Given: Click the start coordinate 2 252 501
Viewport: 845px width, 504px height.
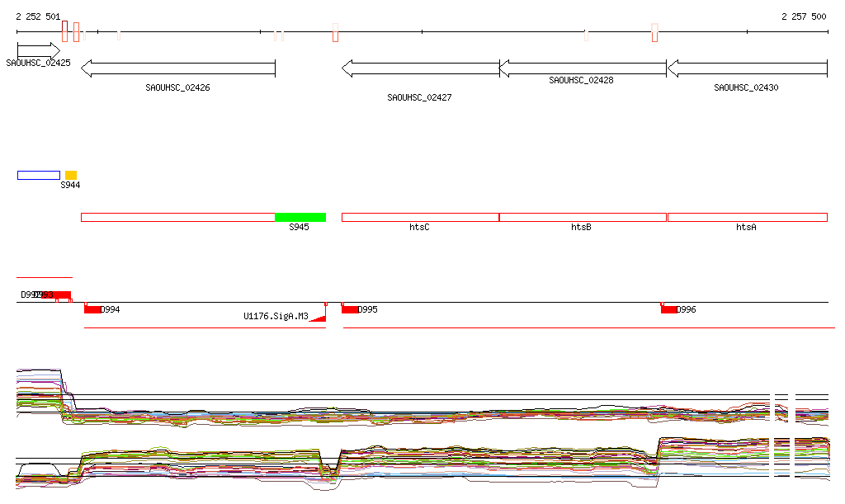Looking at the screenshot, I should [x=38, y=16].
